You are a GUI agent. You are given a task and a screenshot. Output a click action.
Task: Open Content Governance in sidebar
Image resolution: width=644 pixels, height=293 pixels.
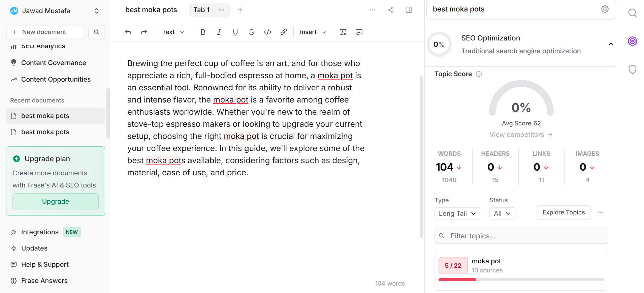pos(54,63)
